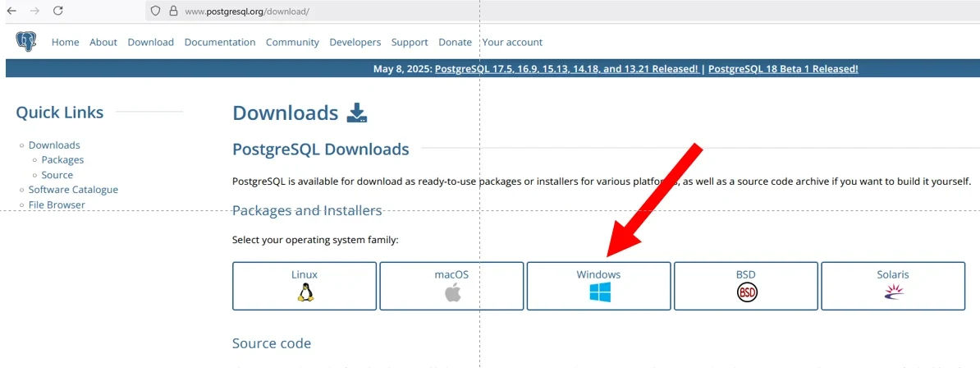Open the Community nav item
The width and height of the screenshot is (980, 368).
pos(292,43)
